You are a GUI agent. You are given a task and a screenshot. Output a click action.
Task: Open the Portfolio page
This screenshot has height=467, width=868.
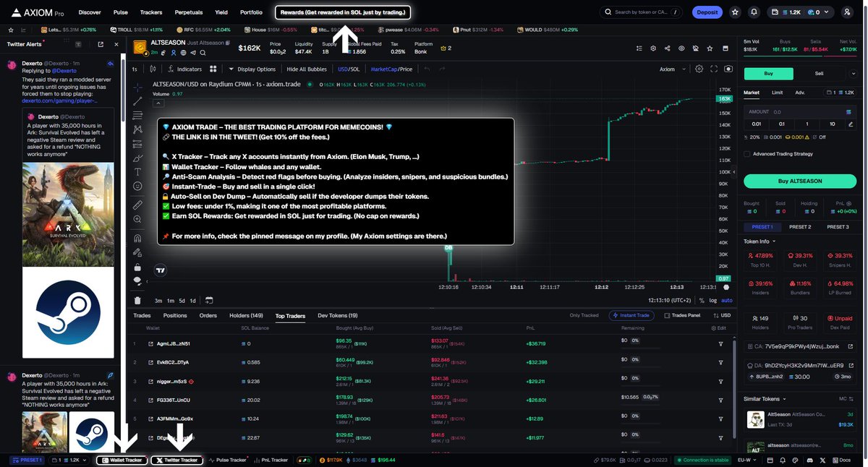tap(251, 12)
